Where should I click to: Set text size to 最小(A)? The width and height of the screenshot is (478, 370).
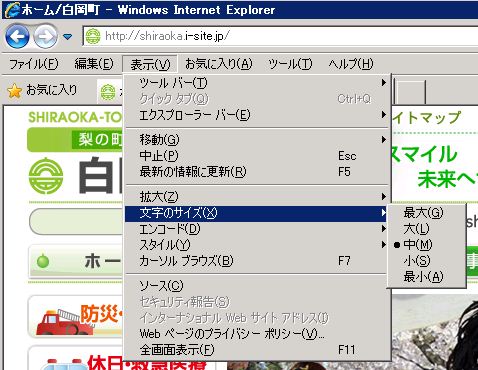[427, 277]
